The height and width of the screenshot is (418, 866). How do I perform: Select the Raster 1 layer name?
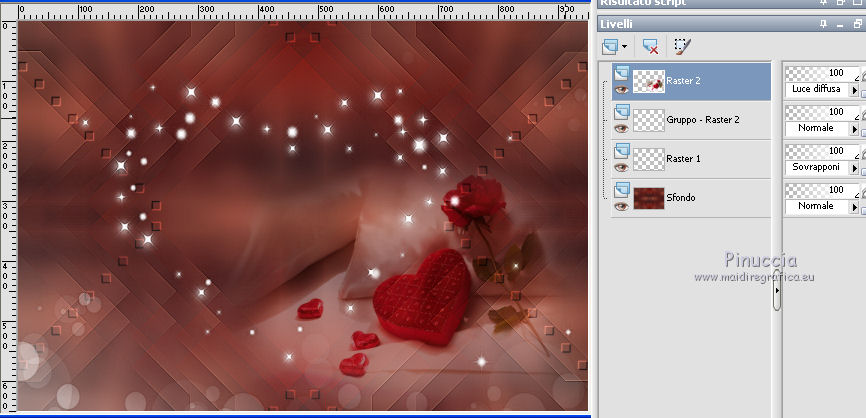(x=683, y=158)
